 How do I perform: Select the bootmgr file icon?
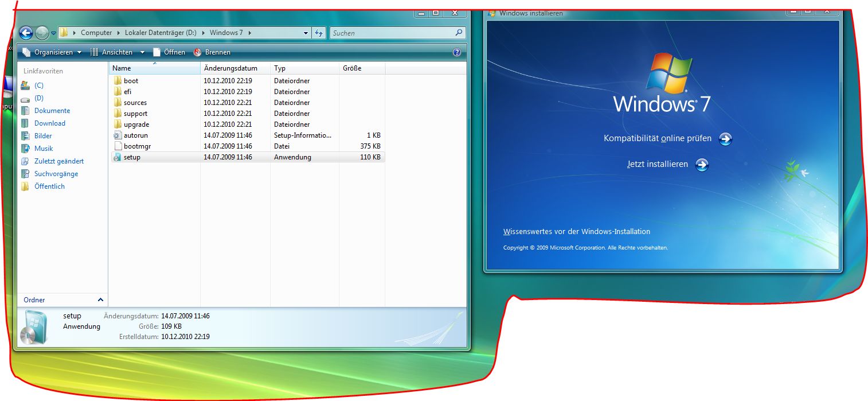[x=118, y=146]
